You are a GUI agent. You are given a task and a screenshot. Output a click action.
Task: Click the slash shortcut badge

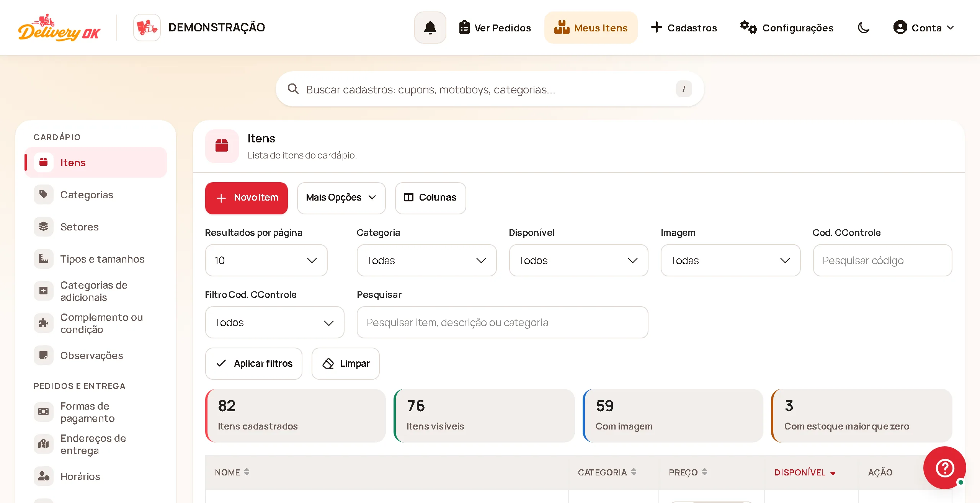[x=684, y=89]
